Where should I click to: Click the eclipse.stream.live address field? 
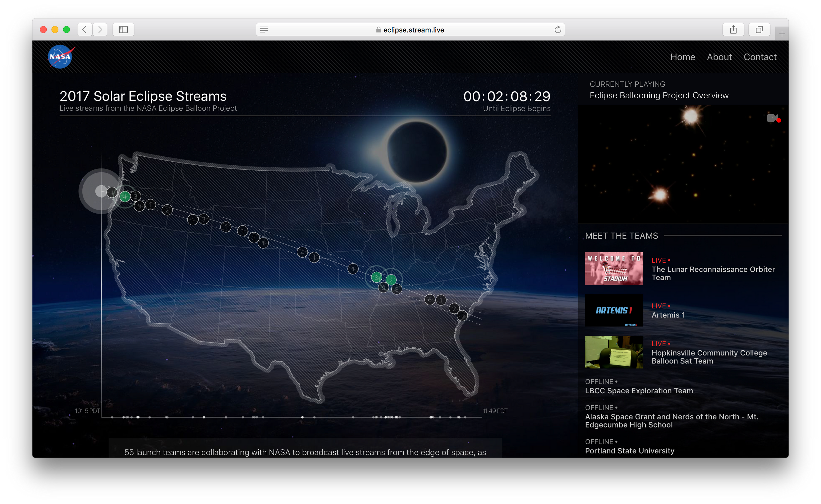[414, 30]
